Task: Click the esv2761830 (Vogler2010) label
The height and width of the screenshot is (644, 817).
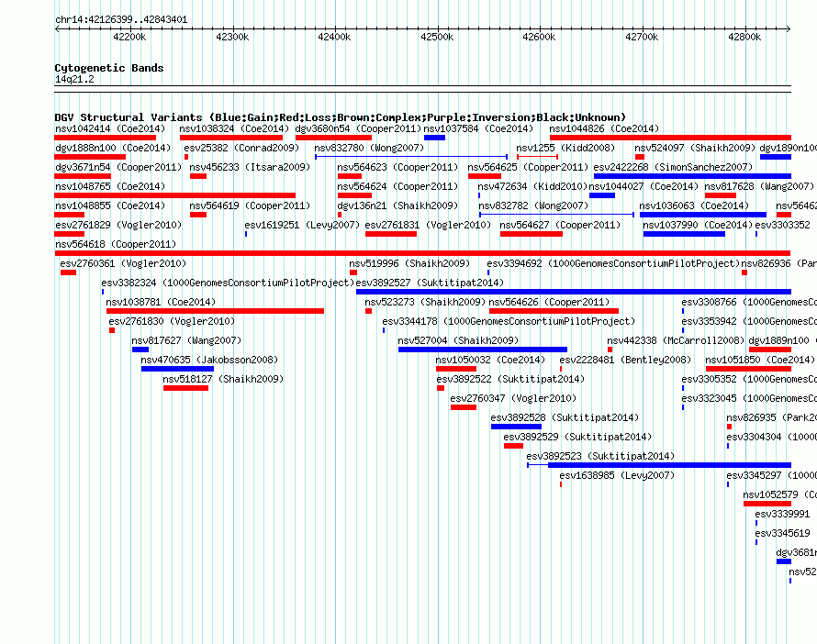Action: (172, 321)
